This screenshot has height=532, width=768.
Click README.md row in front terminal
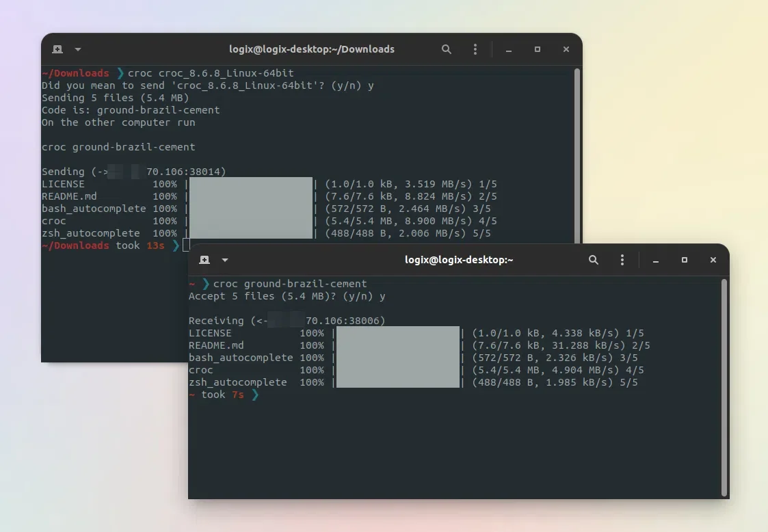[x=419, y=345]
